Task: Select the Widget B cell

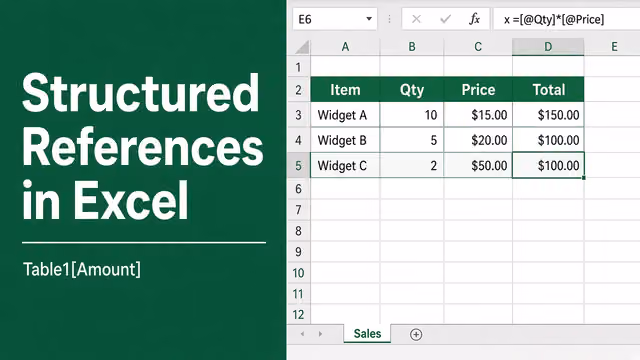Action: point(345,140)
